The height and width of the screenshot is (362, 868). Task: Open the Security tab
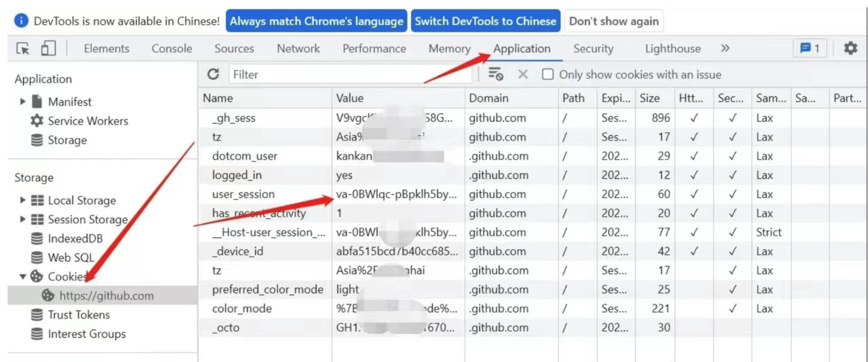coord(593,48)
